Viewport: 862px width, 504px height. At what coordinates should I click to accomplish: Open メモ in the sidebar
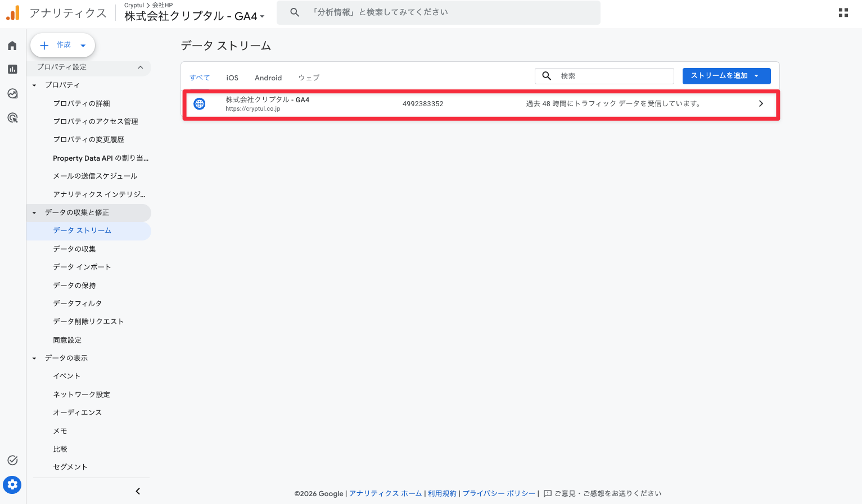[x=60, y=431]
